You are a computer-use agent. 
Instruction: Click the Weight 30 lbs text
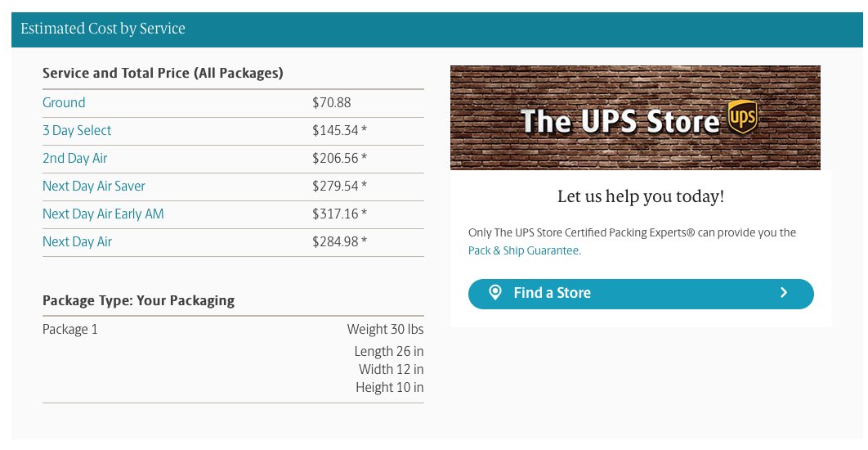coord(385,329)
